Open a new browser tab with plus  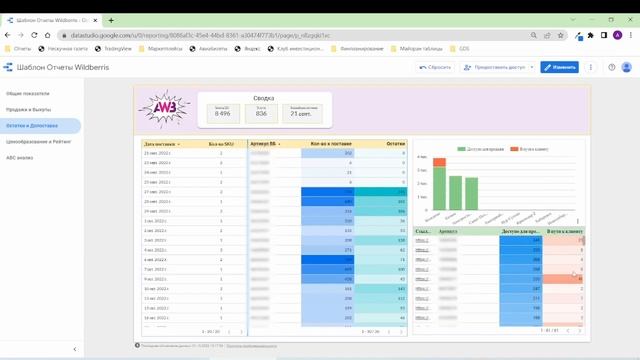111,20
